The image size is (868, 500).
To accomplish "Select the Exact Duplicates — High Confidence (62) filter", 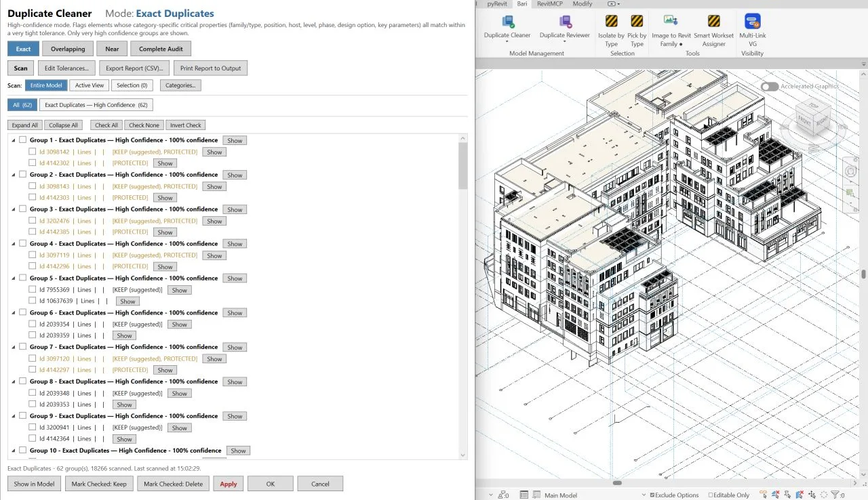I will click(x=96, y=105).
